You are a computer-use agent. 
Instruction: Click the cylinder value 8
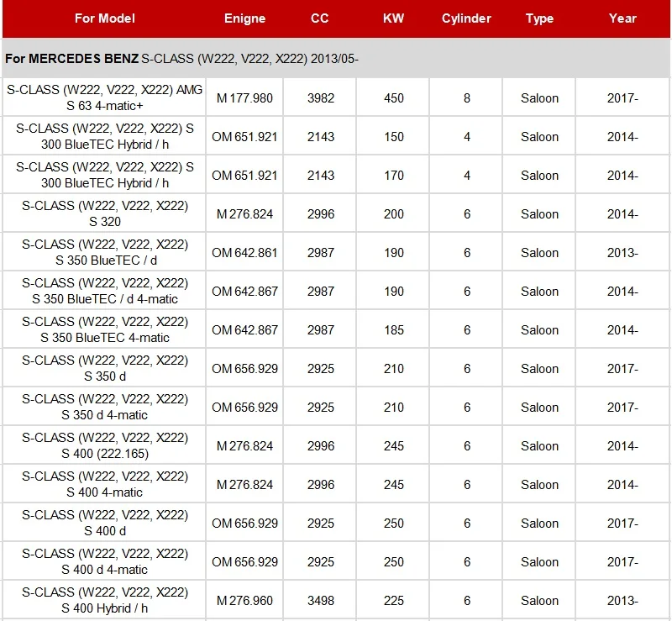(x=467, y=98)
